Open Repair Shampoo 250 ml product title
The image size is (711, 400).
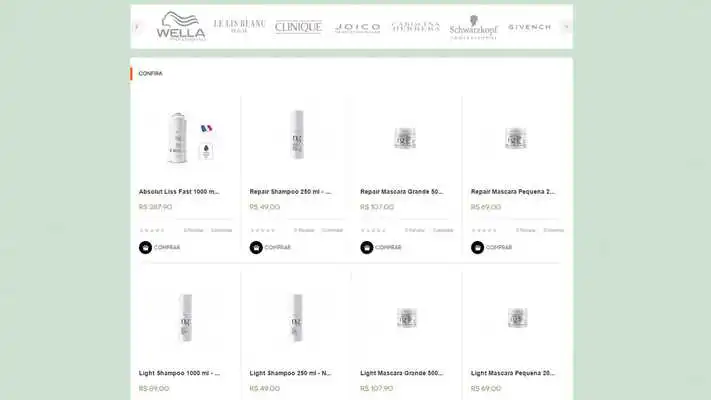tap(290, 192)
